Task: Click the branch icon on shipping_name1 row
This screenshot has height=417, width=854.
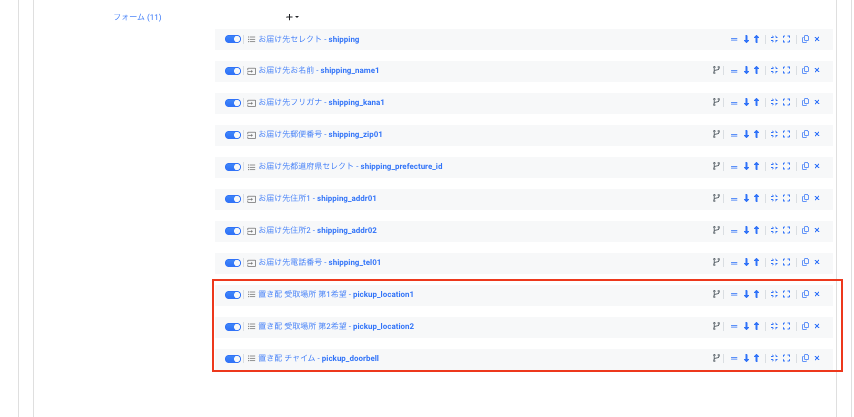Action: [x=715, y=71]
